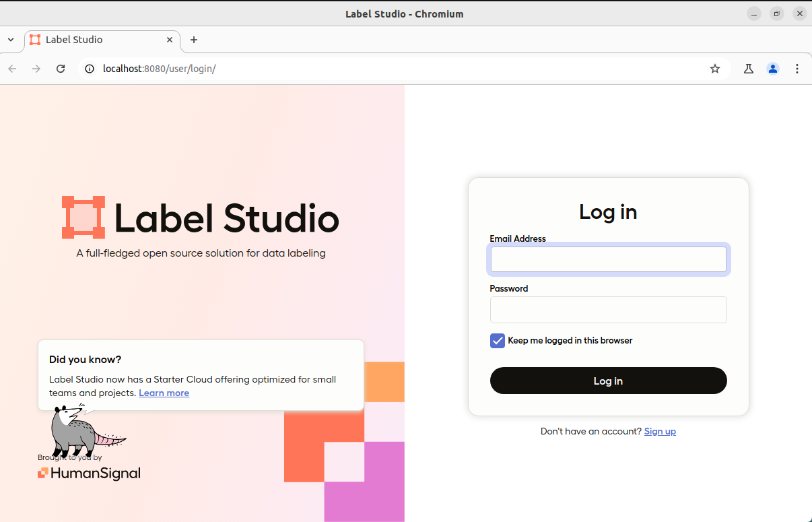Click the black Log in button
812x522 pixels.
click(609, 381)
